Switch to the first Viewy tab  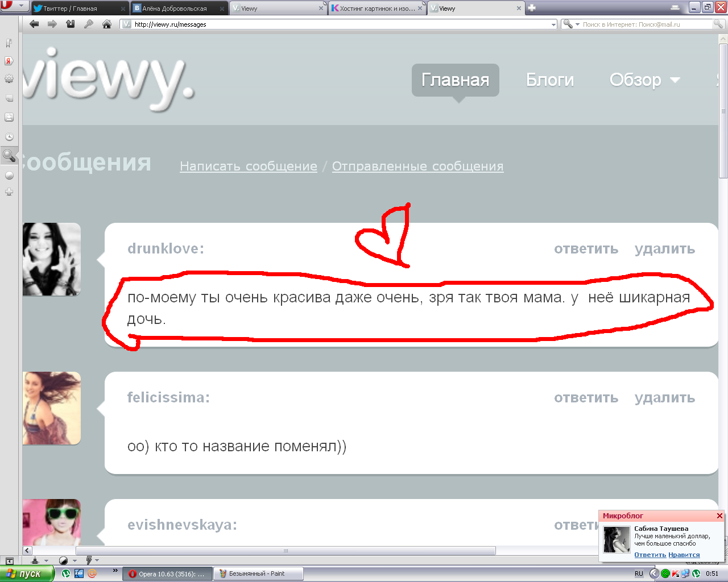278,9
